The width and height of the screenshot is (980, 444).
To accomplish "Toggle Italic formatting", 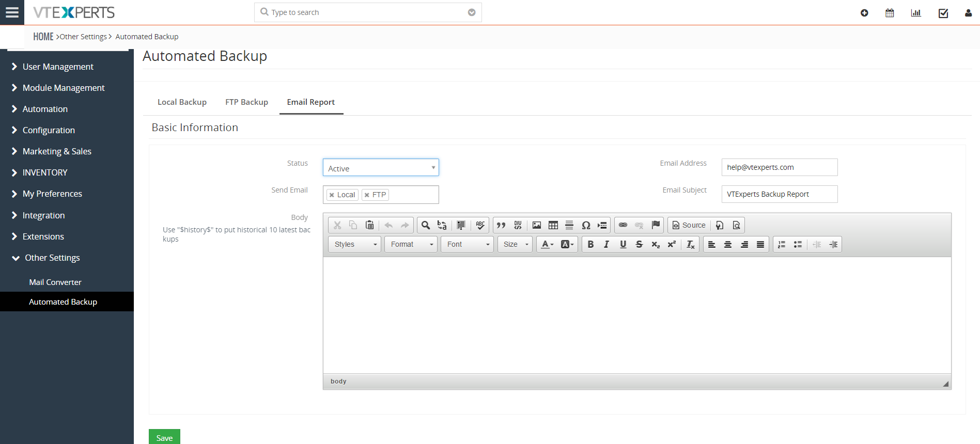I will pos(606,244).
